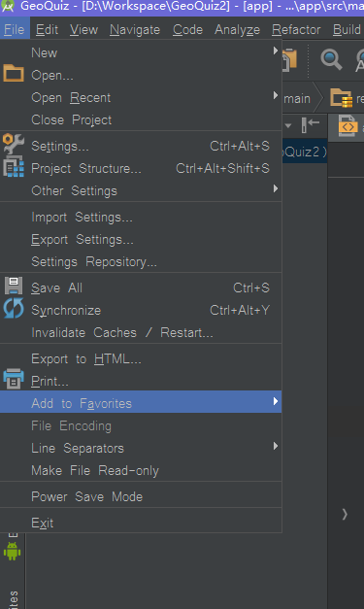This screenshot has height=609, width=364.
Task: Open the Refactor menu in menu bar
Action: click(296, 29)
